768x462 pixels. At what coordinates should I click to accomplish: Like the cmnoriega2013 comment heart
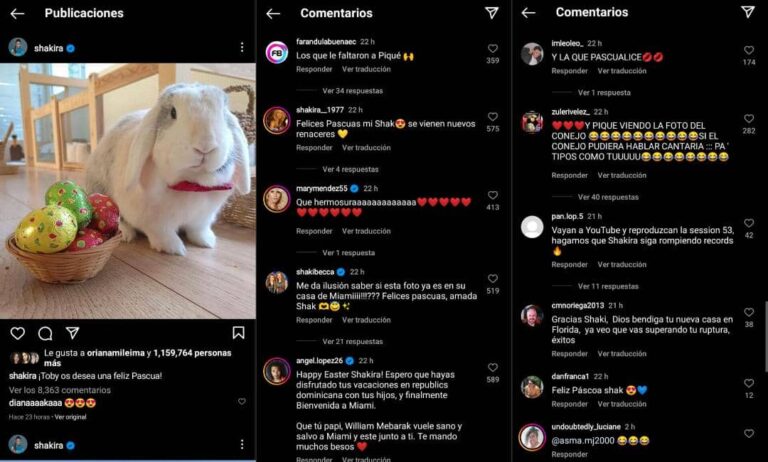pos(749,312)
